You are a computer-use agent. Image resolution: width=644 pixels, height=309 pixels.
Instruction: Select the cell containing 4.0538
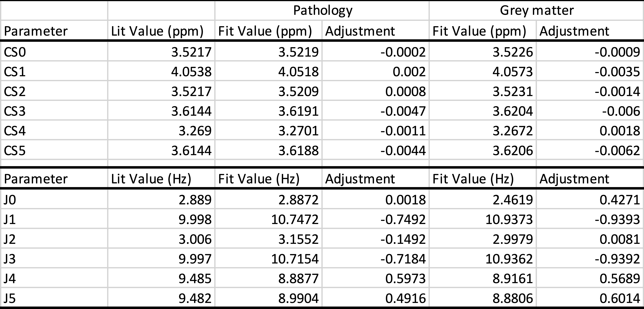click(191, 72)
